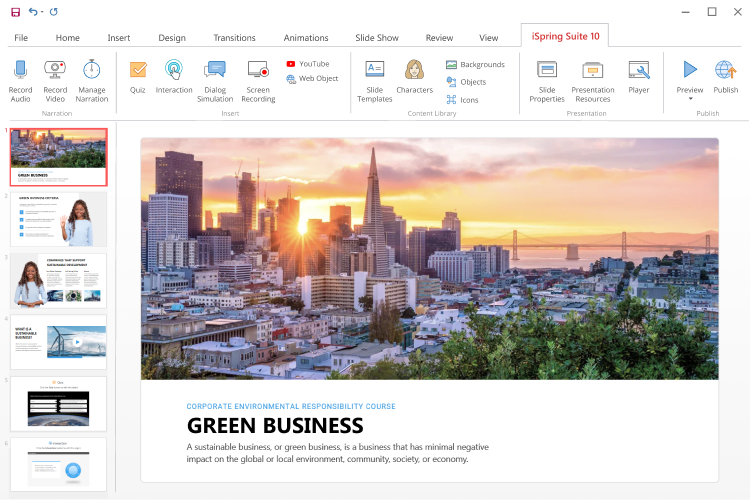Click the GREEN BUSINESS title text
The image size is (750, 500).
275,426
